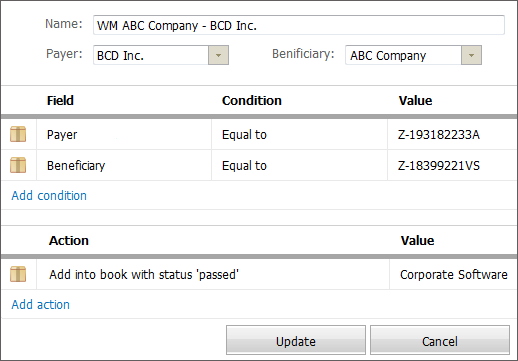
Task: Select the Beneficiary field cell
Action: [124, 165]
